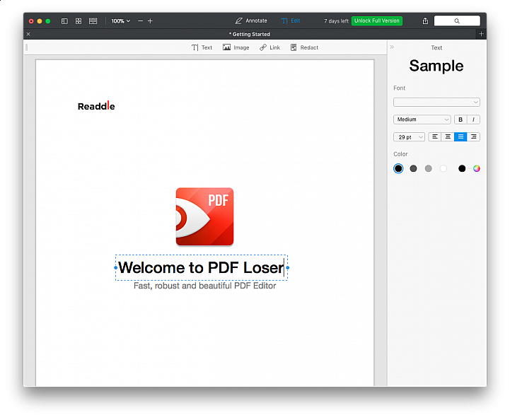Click the '7 days left' trial label
Image resolution: width=510 pixels, height=420 pixels.
336,21
